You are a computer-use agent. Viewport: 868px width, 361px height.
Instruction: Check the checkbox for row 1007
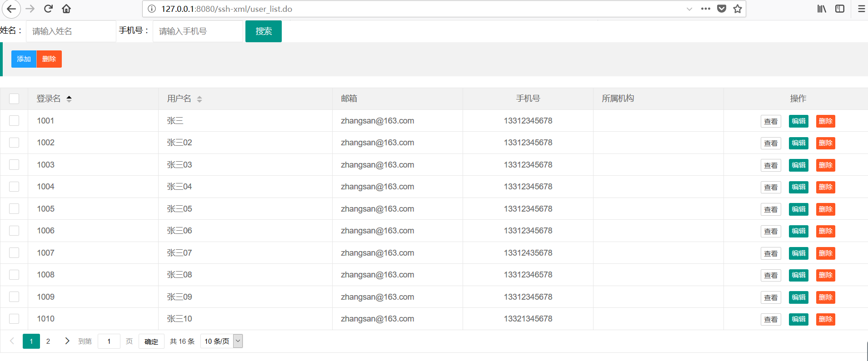tap(14, 252)
